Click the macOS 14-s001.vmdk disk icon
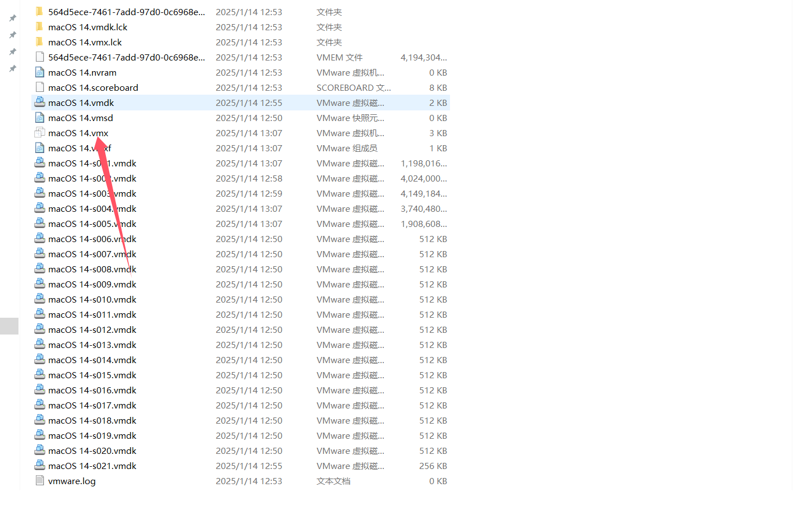The height and width of the screenshot is (506, 812). 39,163
